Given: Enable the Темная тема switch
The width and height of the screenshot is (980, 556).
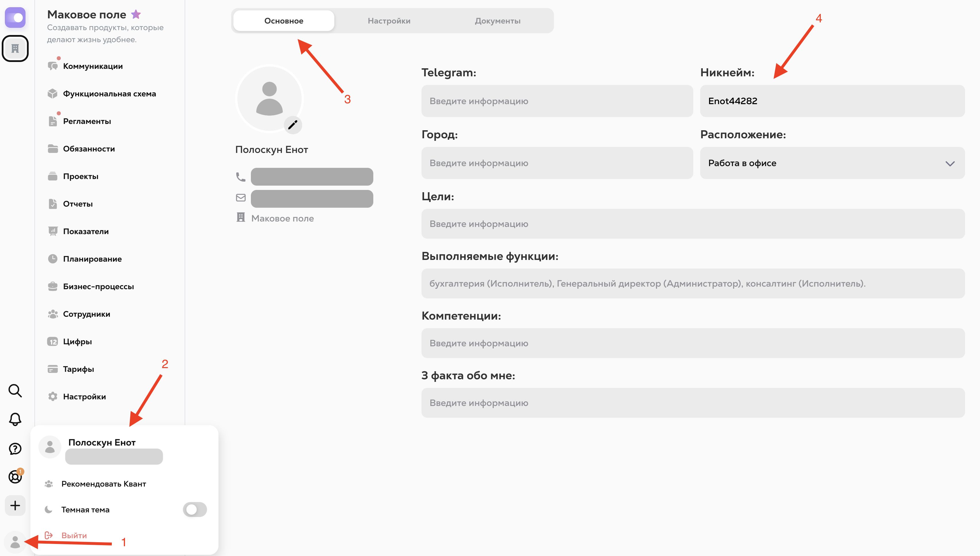Looking at the screenshot, I should [195, 510].
